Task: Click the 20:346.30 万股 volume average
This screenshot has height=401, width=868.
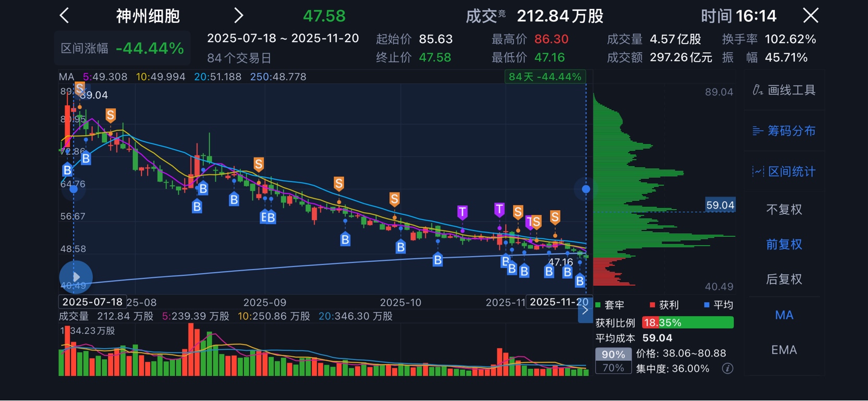Action: tap(355, 317)
